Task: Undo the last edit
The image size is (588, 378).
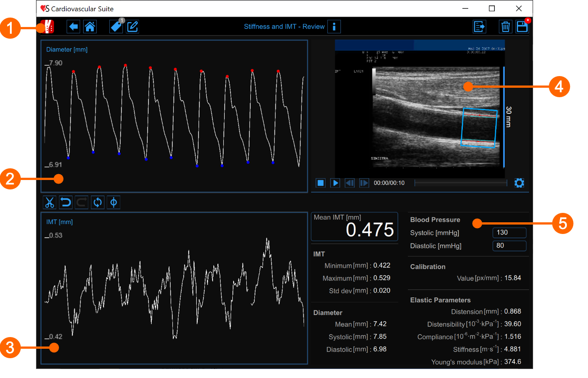Action: 66,202
